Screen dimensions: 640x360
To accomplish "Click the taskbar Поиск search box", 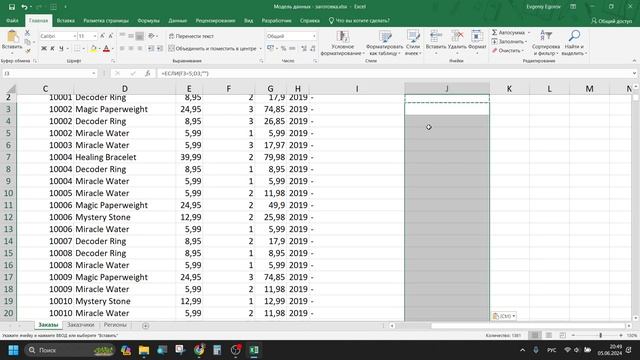I will 69,350.
